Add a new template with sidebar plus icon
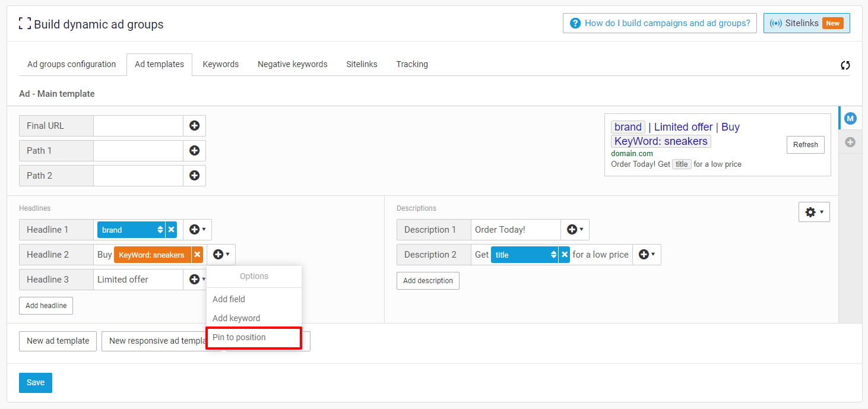Screen dimensions: 868x409 click(850, 142)
